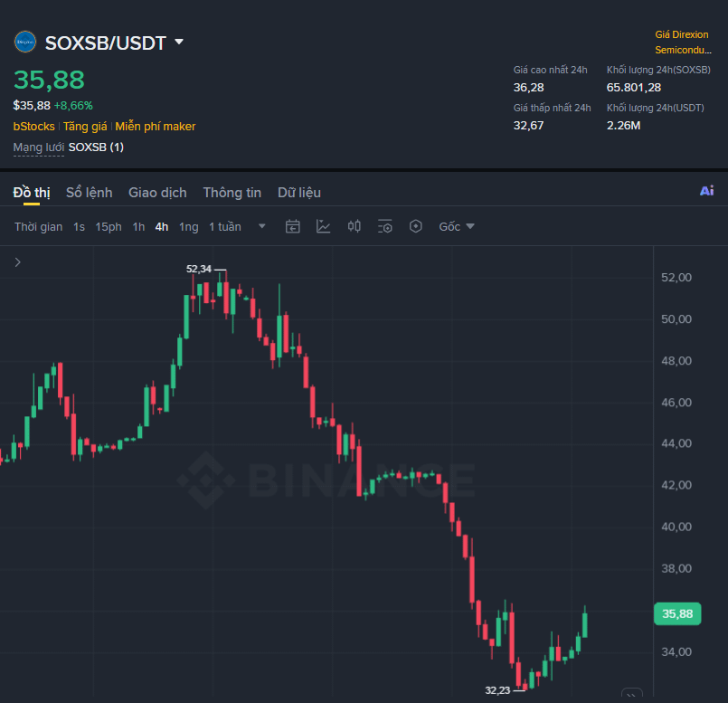Screen dimensions: 728x703
Task: Open the Ai assistant icon
Action: 706,191
